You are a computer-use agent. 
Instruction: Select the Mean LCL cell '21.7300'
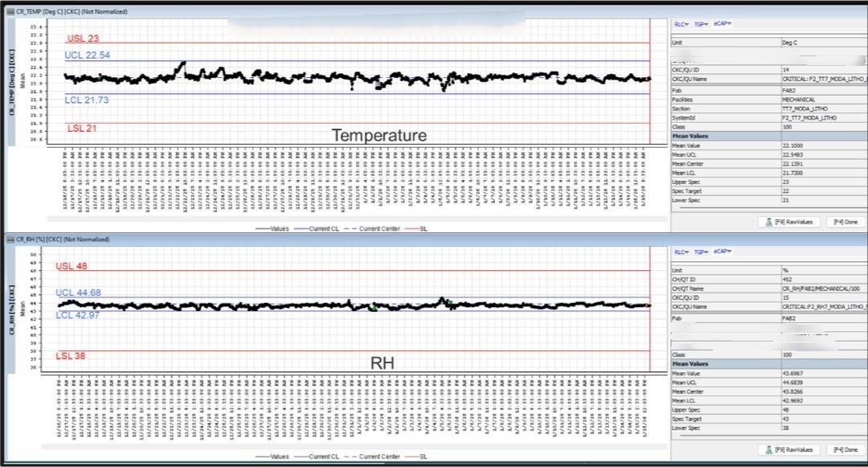(x=824, y=173)
